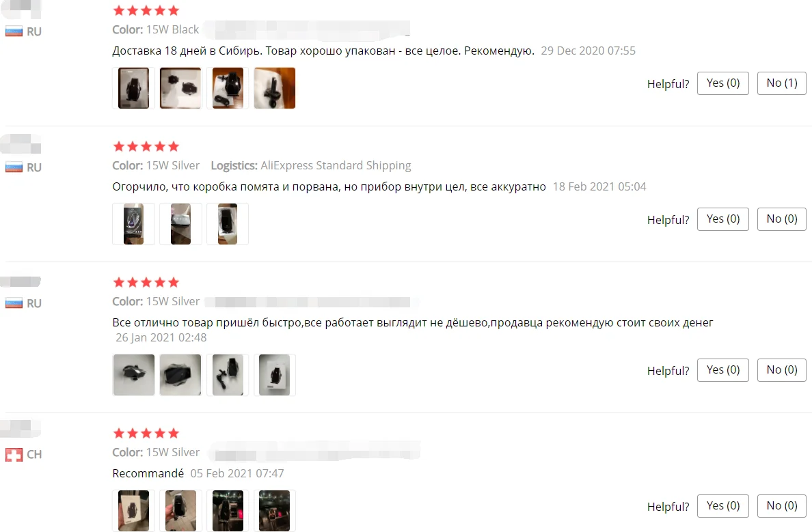Click Yes for the Recommandé review
Viewport: 812px width, 532px height.
(x=723, y=505)
